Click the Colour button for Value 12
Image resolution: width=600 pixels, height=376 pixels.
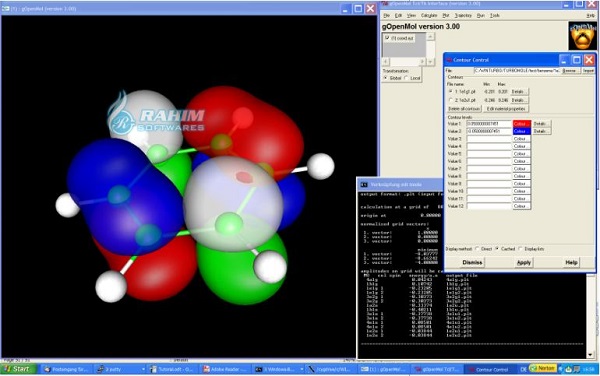click(x=522, y=206)
